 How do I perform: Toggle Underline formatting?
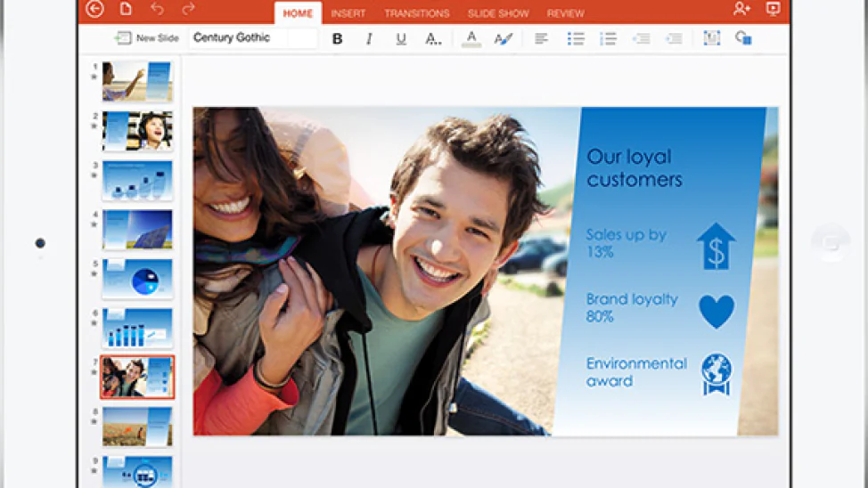tap(401, 38)
